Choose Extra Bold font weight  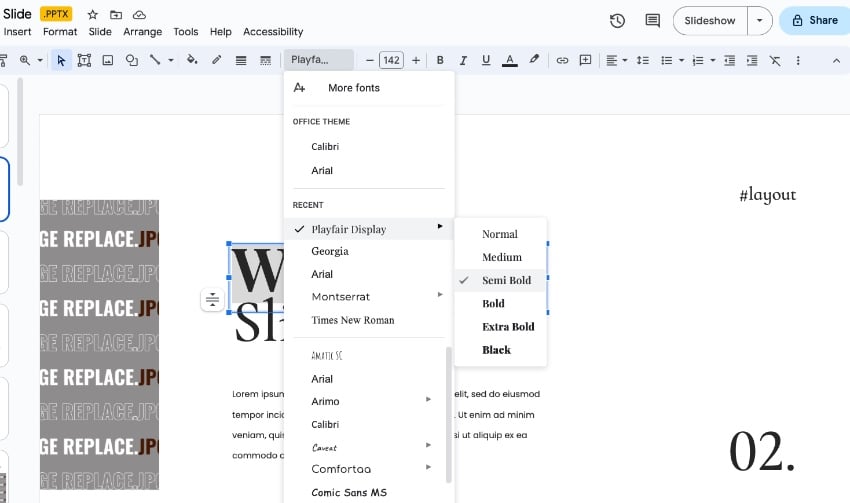(x=507, y=327)
